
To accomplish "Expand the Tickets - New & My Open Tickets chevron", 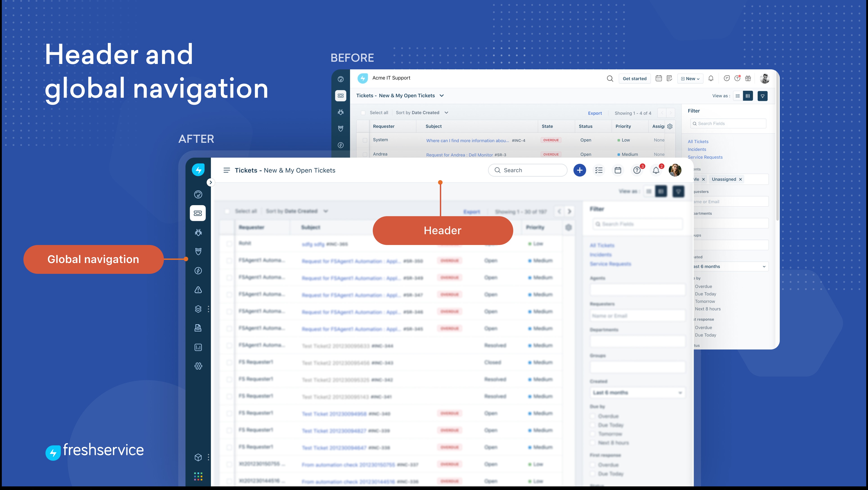I will (441, 96).
